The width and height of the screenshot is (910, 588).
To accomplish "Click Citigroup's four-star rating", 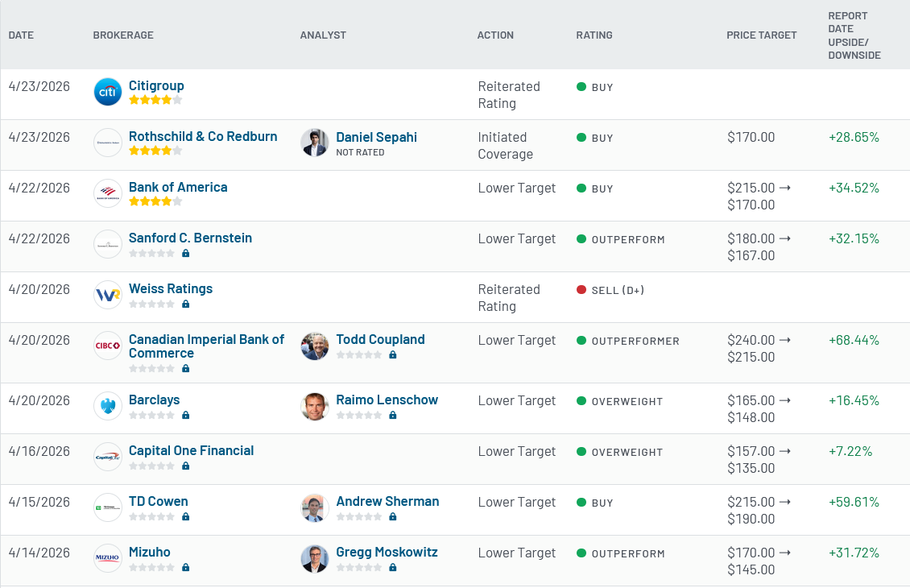I will (155, 100).
